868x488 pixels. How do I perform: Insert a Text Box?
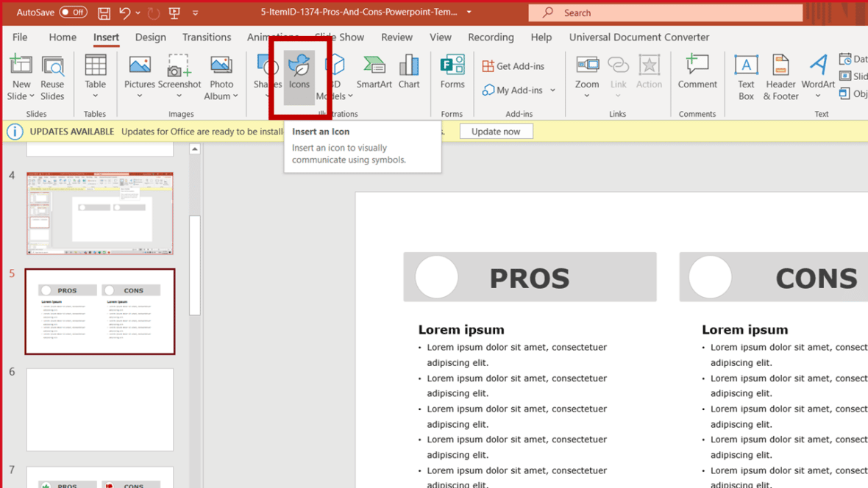click(746, 77)
